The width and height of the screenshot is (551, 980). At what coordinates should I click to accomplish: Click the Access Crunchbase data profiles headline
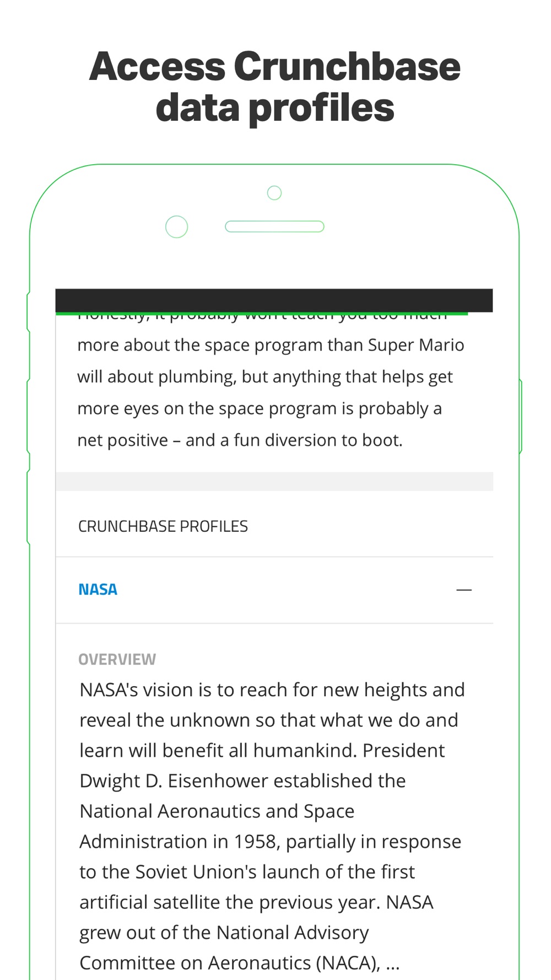[274, 87]
